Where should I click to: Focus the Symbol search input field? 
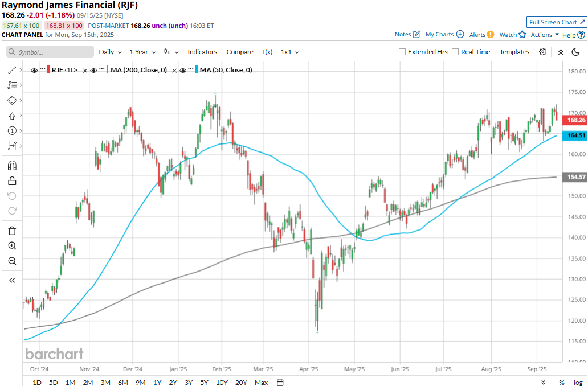50,52
